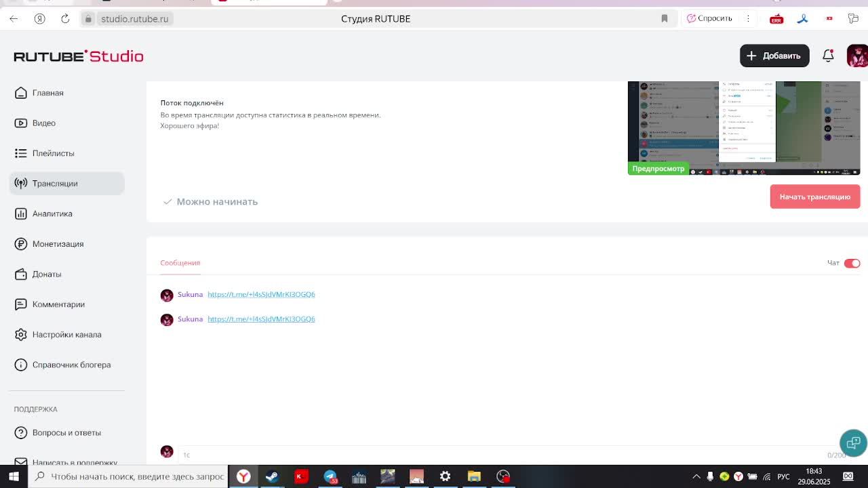Click the Комментарии speech bubble icon
Viewport: 868px width, 488px height.
pos(21,304)
